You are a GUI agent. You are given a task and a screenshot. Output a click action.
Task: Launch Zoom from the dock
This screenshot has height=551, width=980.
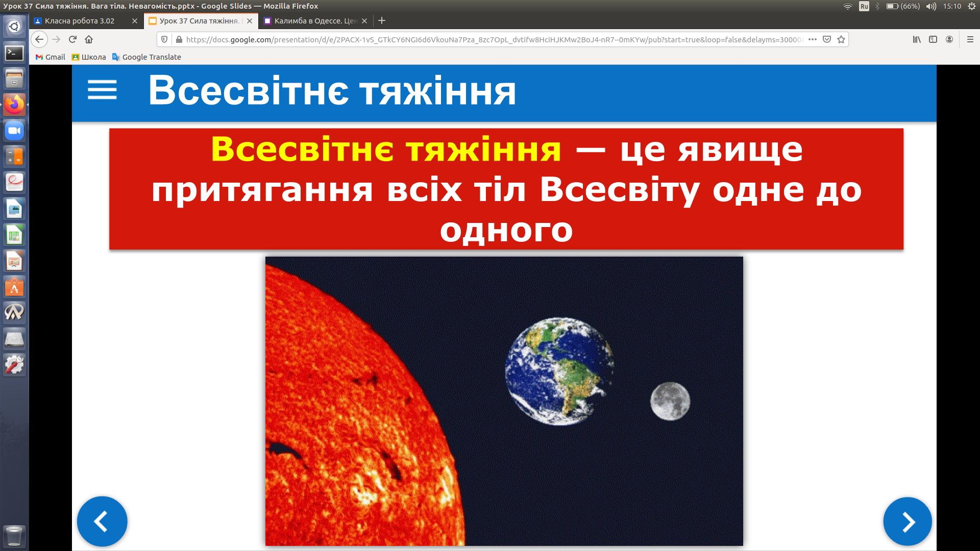pyautogui.click(x=14, y=131)
